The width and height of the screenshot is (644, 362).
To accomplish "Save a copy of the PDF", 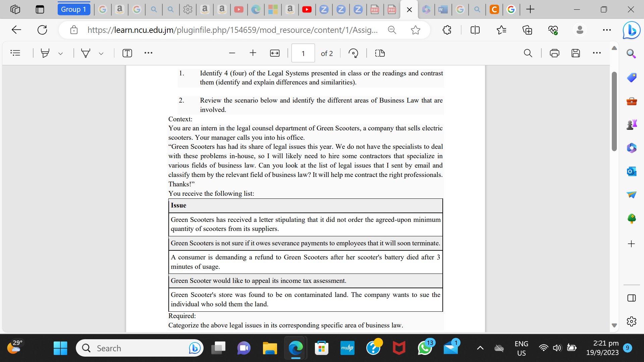I will coord(576,53).
